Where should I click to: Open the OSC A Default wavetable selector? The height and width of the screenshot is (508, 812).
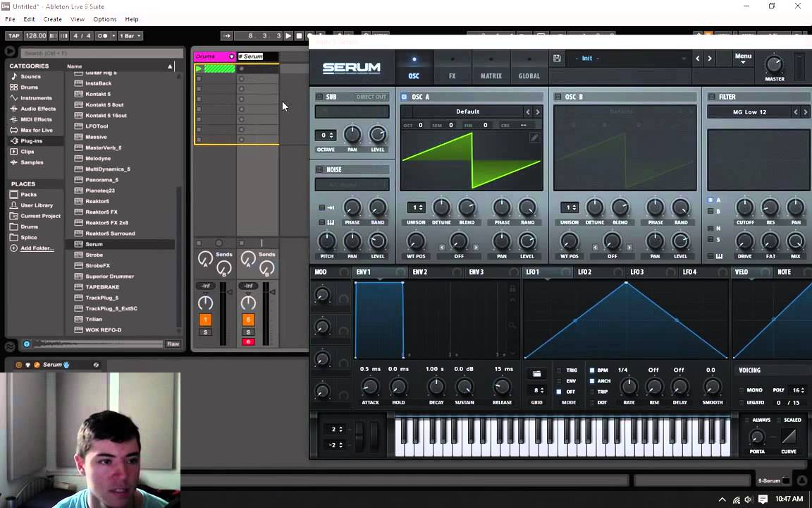click(x=467, y=111)
